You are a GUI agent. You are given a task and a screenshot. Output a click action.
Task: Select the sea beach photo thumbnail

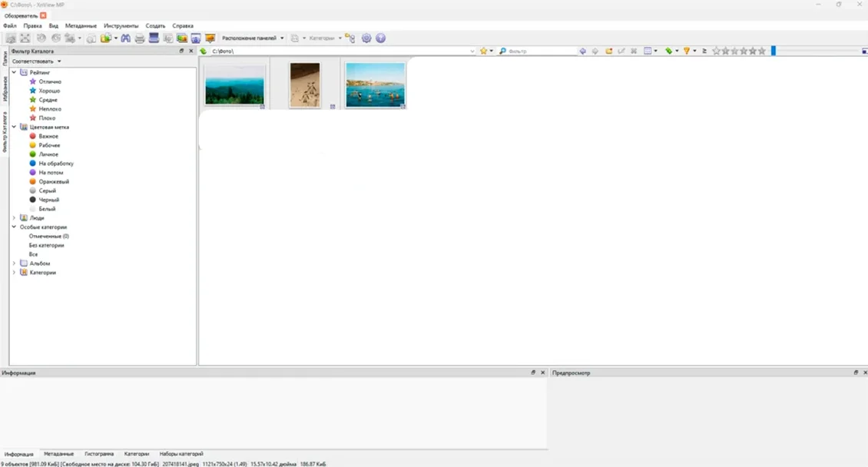tap(376, 84)
